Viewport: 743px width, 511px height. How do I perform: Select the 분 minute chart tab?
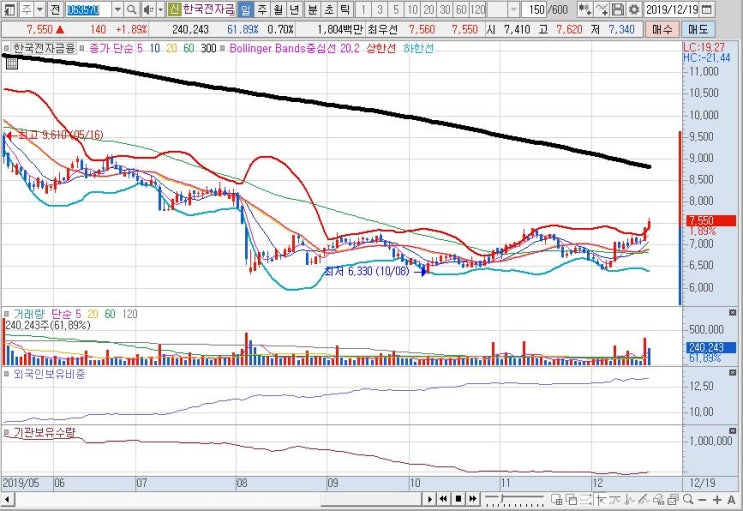point(313,9)
